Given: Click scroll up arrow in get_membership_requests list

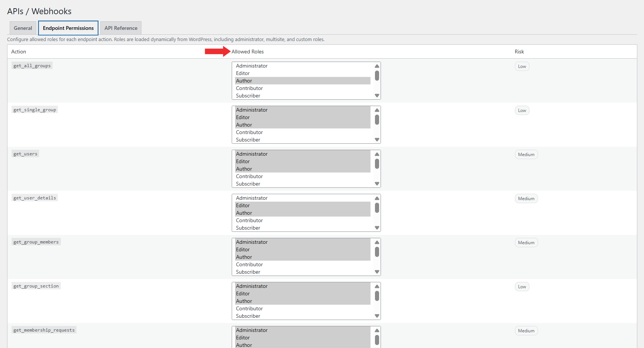Looking at the screenshot, I should point(377,330).
